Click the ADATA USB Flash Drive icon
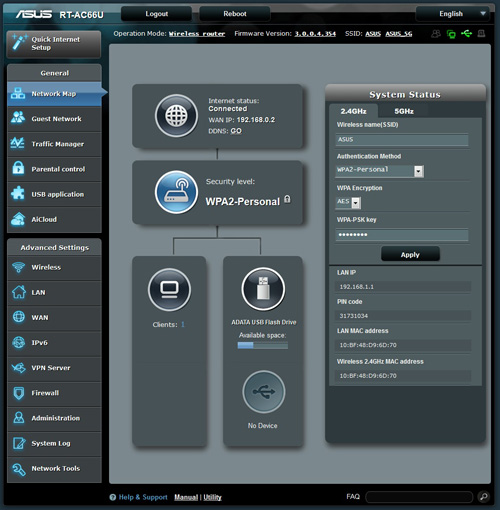500x510 pixels. pyautogui.click(x=263, y=289)
